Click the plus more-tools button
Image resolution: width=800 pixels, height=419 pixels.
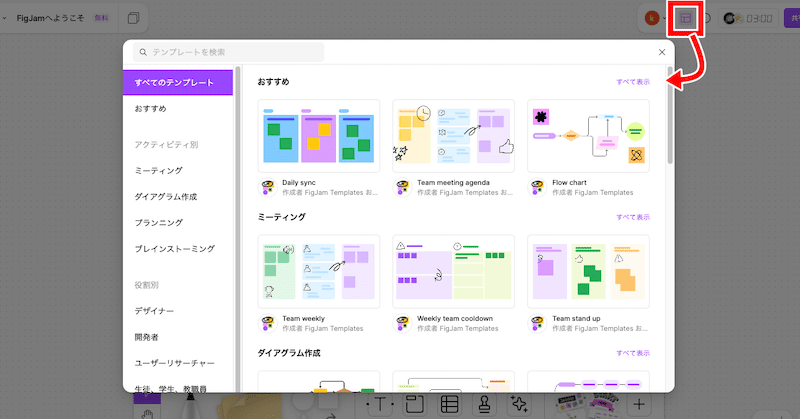click(639, 404)
